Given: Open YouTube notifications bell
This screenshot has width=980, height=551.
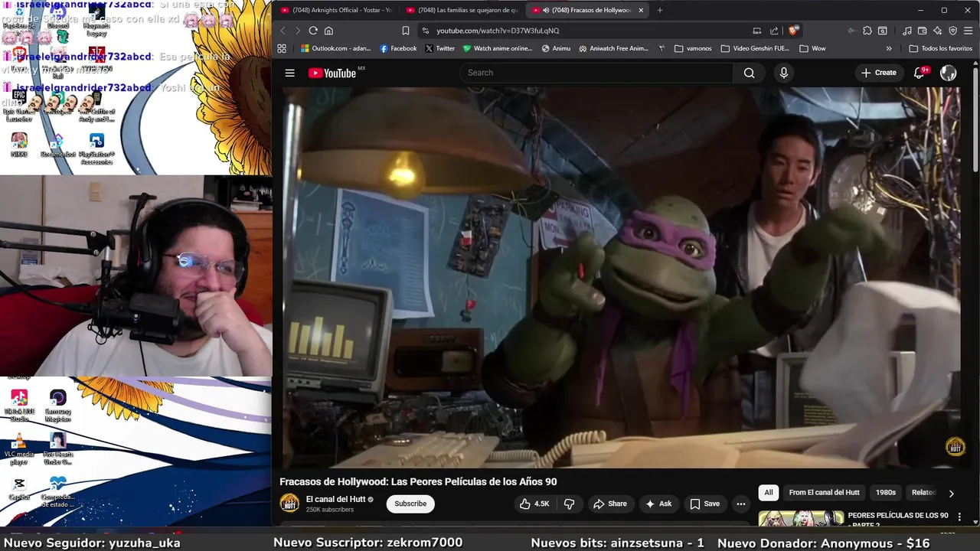Looking at the screenshot, I should pos(919,73).
